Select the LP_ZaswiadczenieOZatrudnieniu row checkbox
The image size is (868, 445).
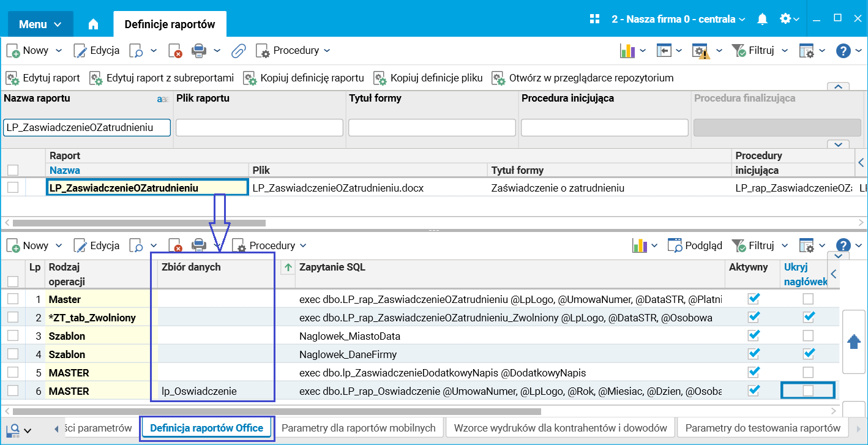pos(13,188)
